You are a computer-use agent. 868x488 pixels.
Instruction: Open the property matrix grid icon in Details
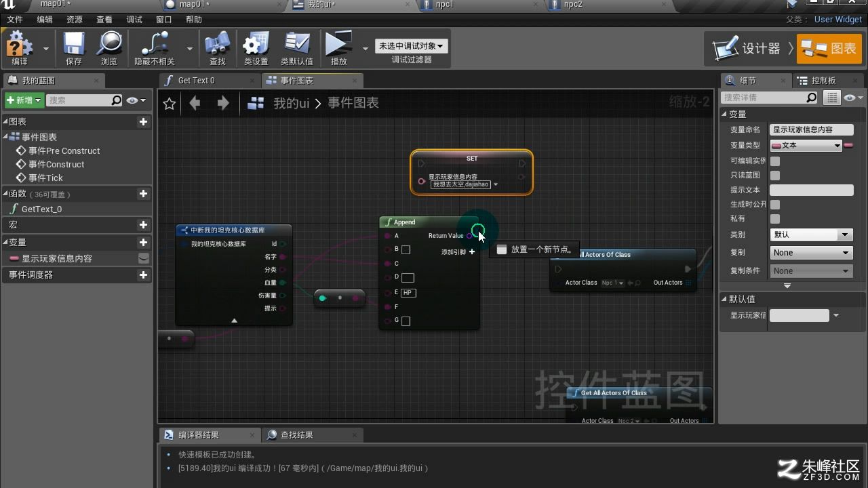pyautogui.click(x=831, y=98)
